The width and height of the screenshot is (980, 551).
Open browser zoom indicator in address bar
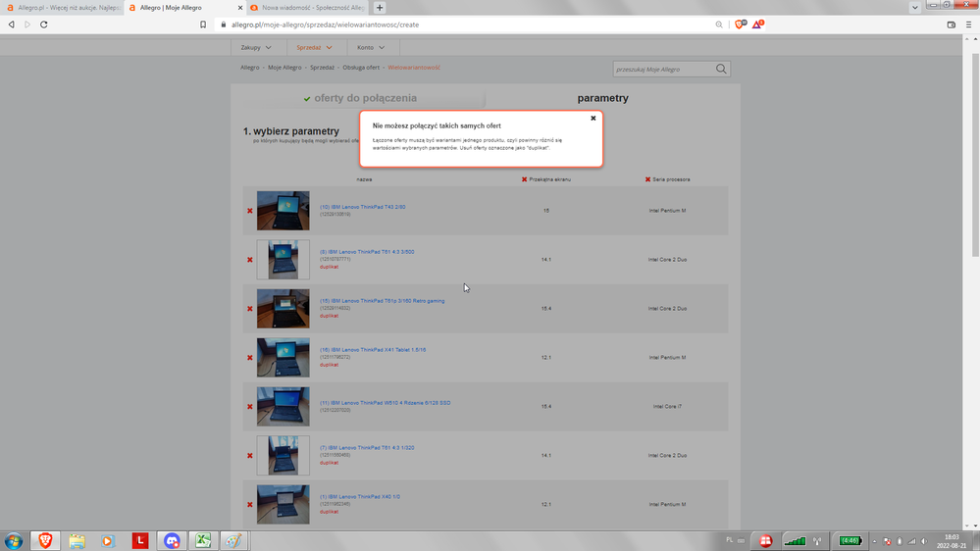[719, 25]
